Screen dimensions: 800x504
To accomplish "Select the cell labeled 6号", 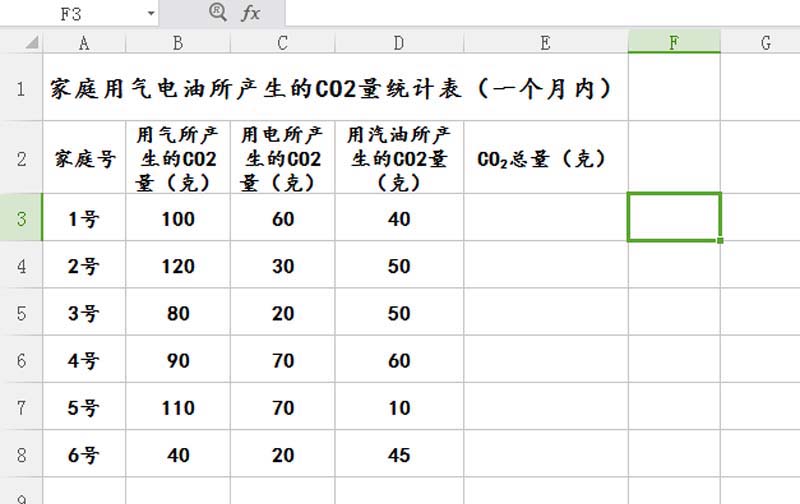I will tap(84, 453).
